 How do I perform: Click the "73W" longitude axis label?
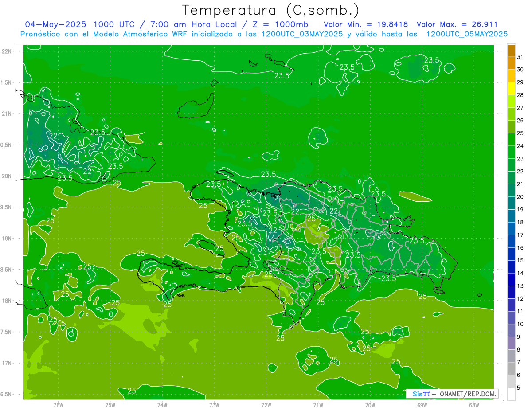click(214, 405)
